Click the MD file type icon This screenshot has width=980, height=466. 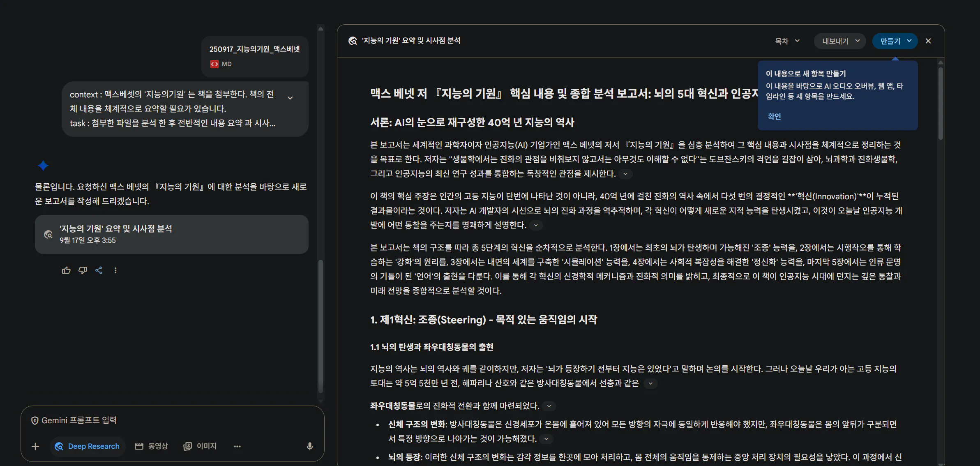pos(214,64)
